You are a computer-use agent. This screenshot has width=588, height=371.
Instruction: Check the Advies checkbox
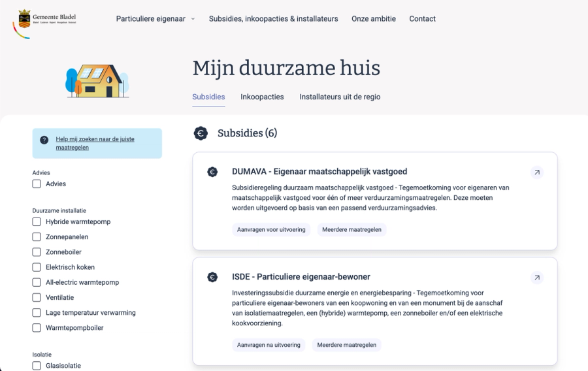click(37, 184)
